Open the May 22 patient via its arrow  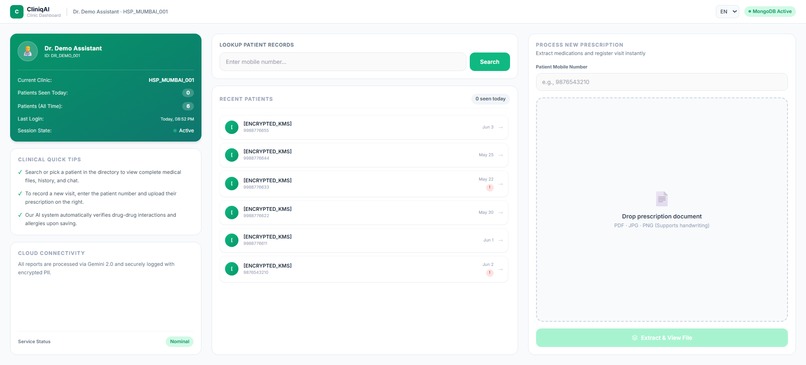(x=500, y=184)
